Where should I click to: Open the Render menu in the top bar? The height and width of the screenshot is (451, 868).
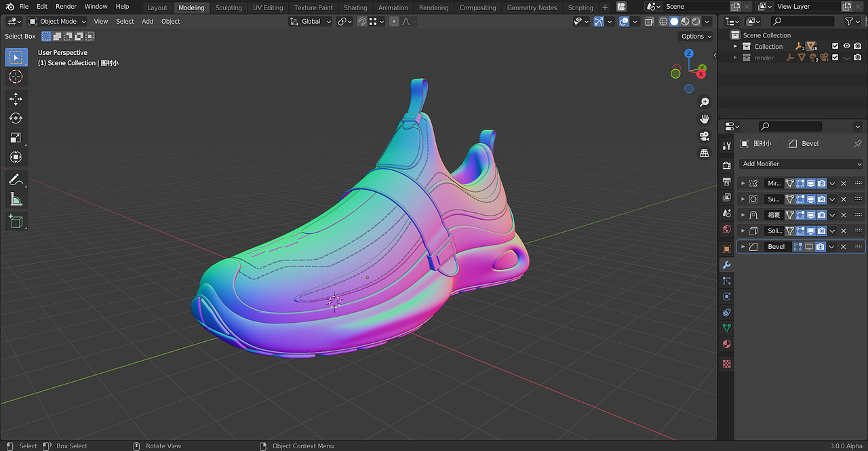tap(66, 6)
